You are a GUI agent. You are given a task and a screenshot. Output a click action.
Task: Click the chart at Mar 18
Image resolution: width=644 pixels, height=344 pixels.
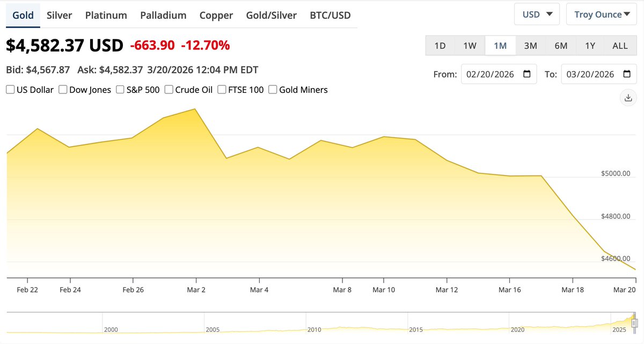573,216
